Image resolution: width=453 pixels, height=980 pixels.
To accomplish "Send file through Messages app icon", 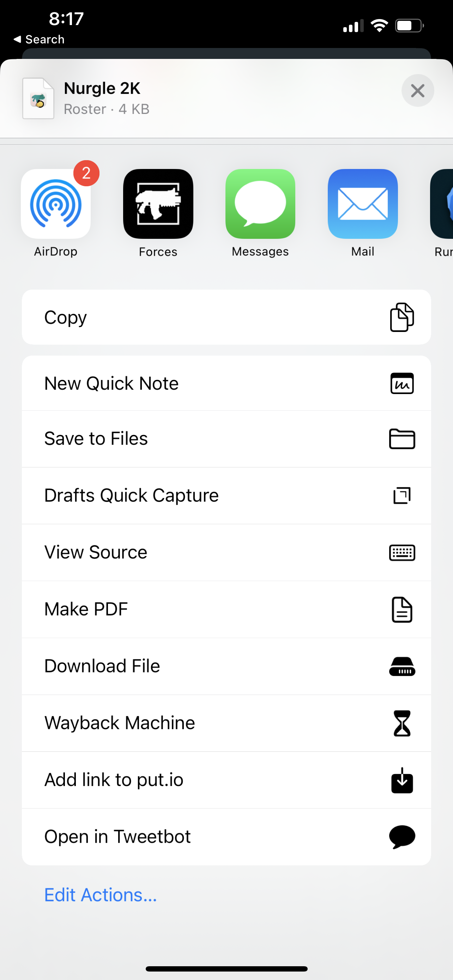I will point(260,204).
